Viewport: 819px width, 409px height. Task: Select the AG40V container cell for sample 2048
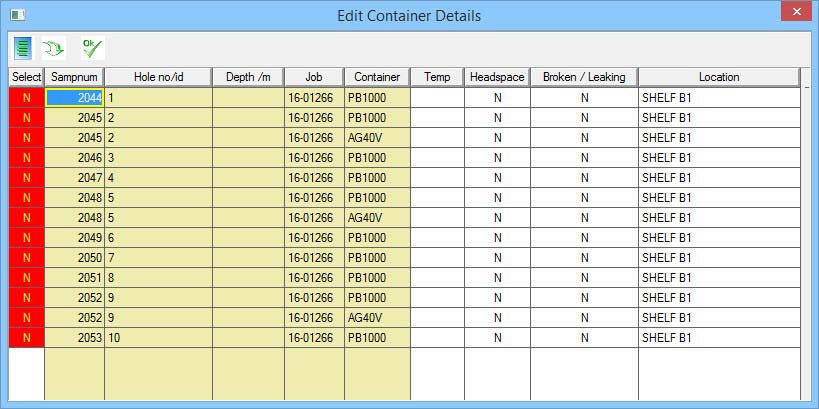click(377, 218)
